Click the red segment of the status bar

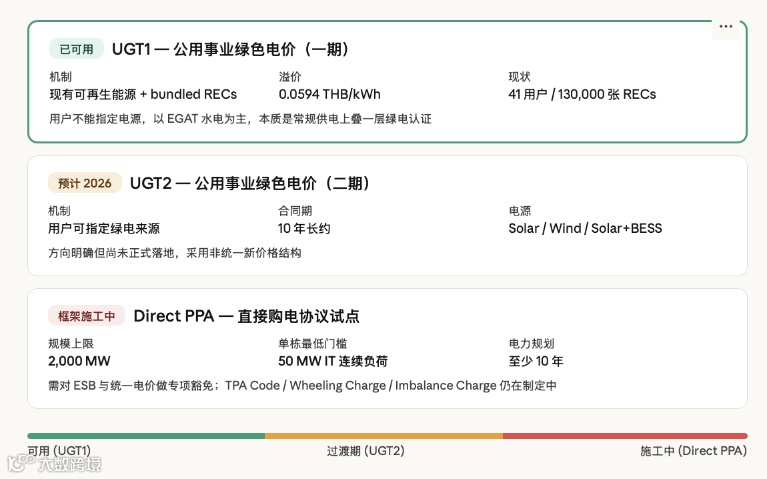(625, 436)
